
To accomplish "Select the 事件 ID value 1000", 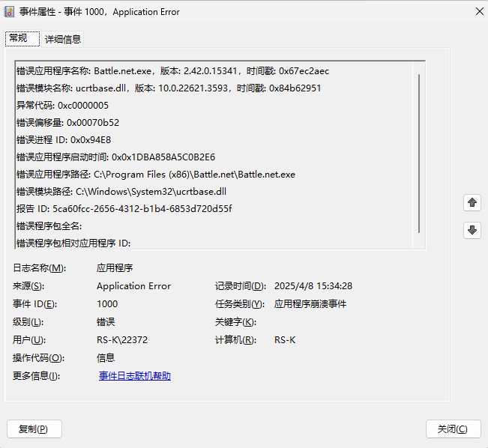I will tap(107, 304).
